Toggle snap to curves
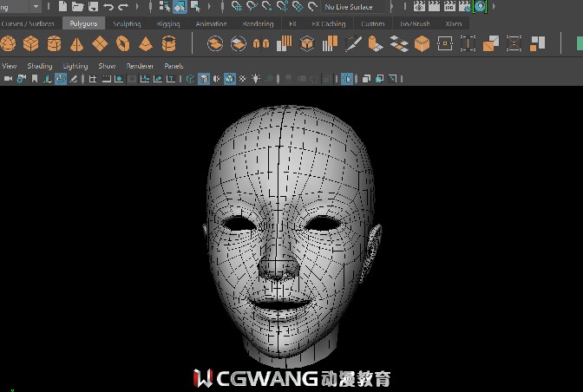583x392 pixels. (252, 6)
